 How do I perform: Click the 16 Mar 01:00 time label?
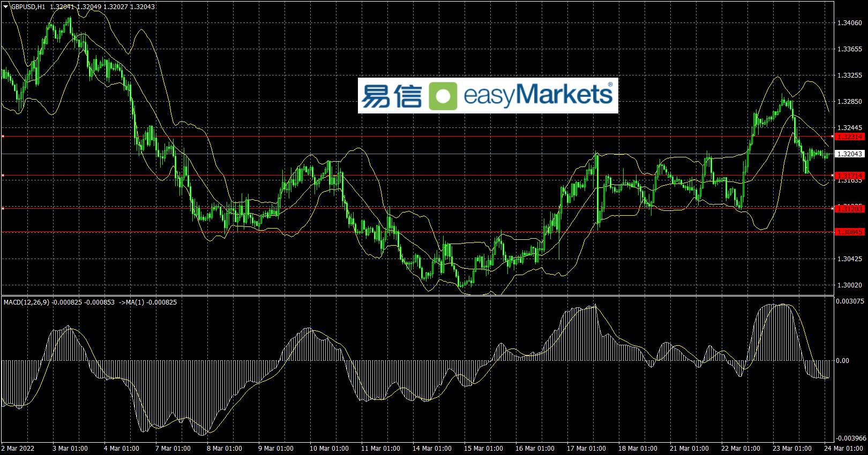pyautogui.click(x=535, y=449)
